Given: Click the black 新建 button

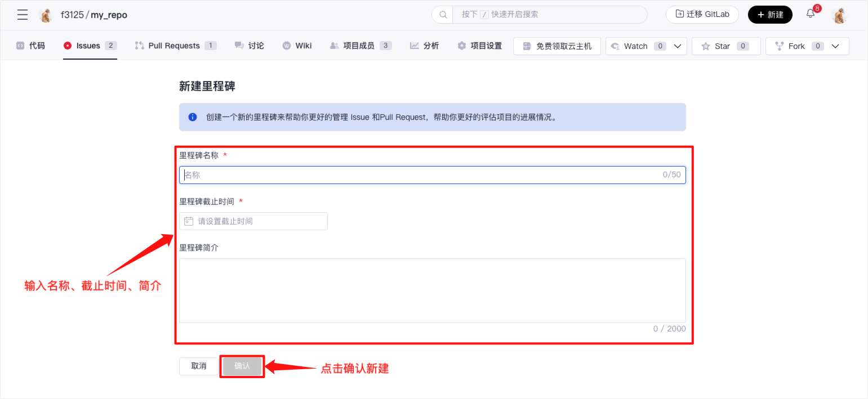Looking at the screenshot, I should pyautogui.click(x=769, y=15).
